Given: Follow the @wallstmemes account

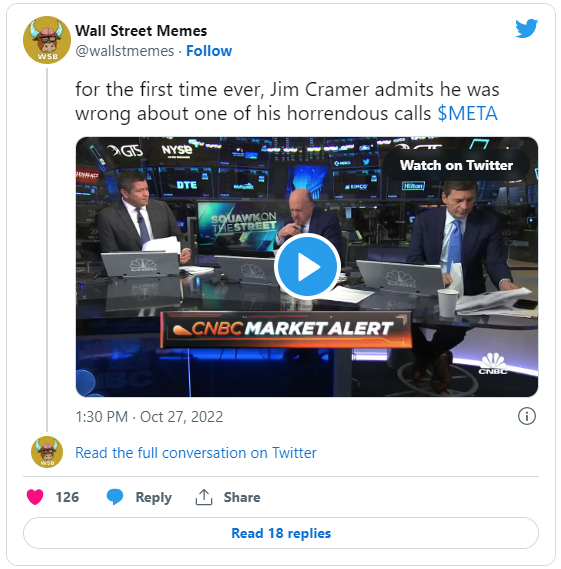Looking at the screenshot, I should click(209, 51).
